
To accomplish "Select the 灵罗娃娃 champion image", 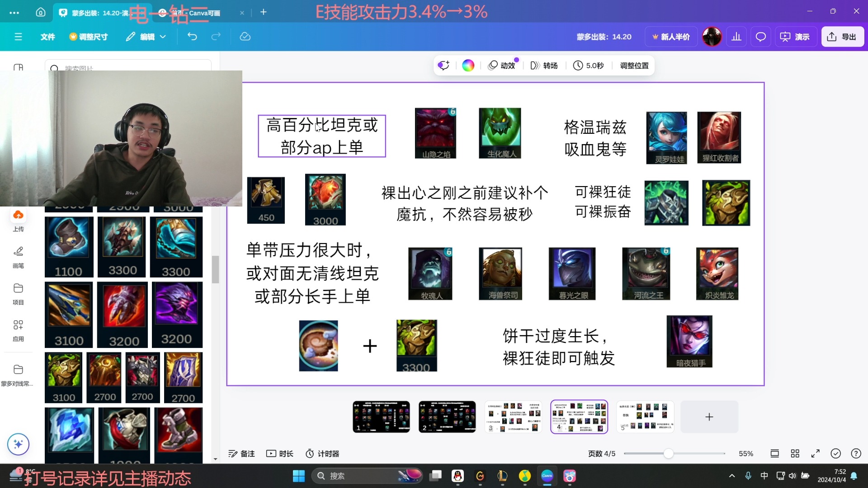I will (666, 138).
